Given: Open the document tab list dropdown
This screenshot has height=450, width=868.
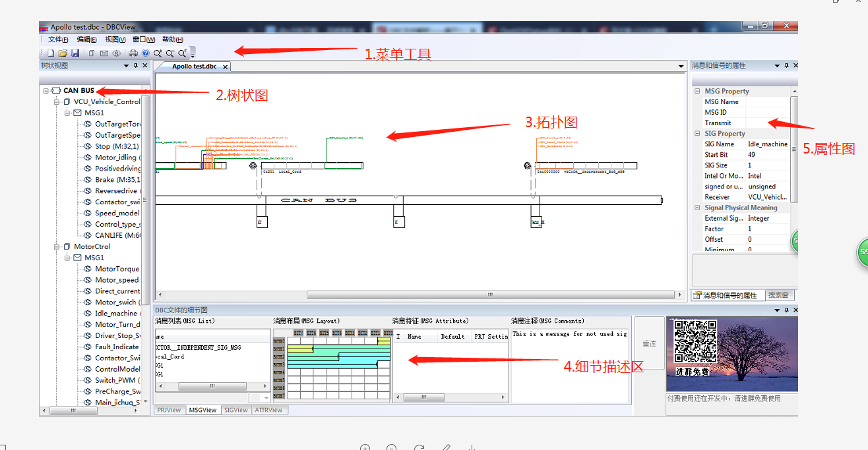Looking at the screenshot, I should (x=681, y=67).
